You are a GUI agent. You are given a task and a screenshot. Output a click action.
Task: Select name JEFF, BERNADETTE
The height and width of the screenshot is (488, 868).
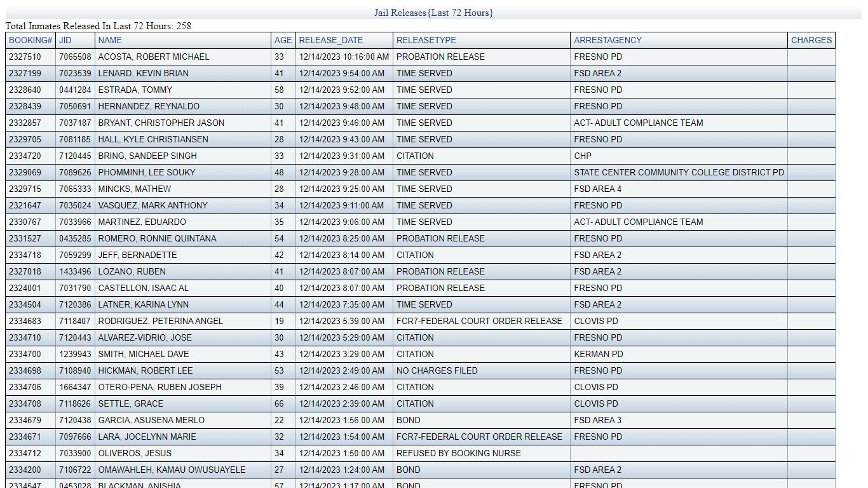138,255
